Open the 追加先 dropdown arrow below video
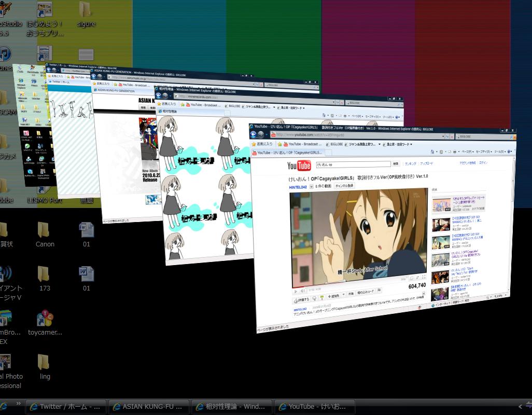The image size is (532, 415). click(343, 295)
